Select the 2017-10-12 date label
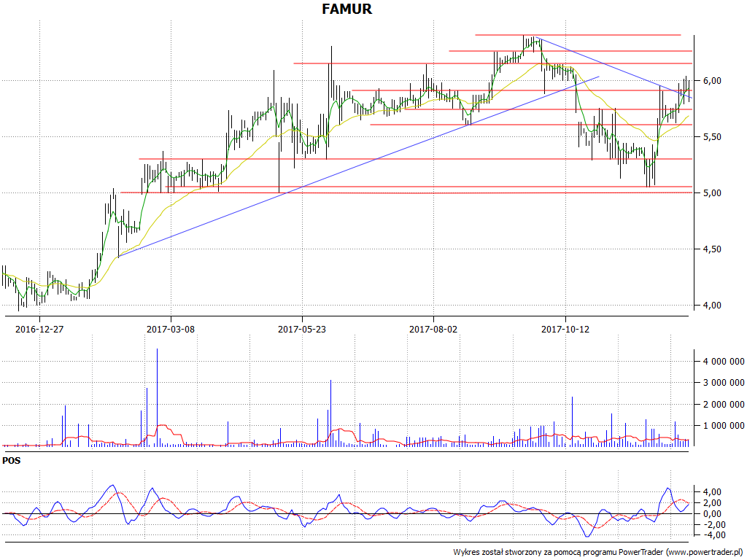747x560 pixels. 565,329
